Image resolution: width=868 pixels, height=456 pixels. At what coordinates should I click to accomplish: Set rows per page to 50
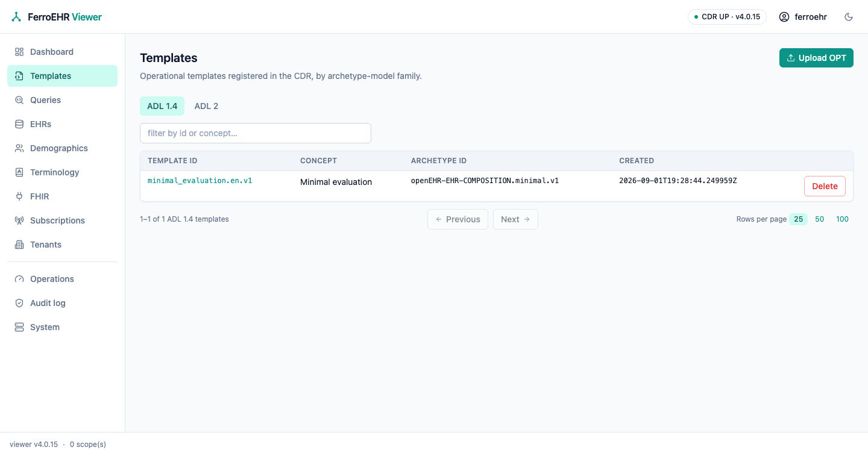[x=820, y=219]
